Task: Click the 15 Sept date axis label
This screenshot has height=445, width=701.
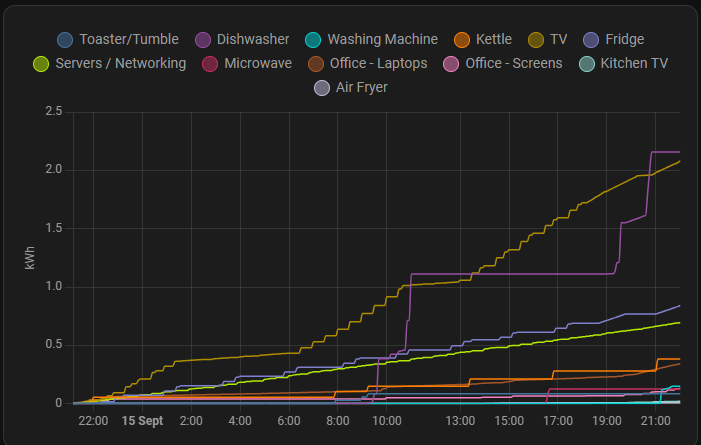Action: (142, 421)
